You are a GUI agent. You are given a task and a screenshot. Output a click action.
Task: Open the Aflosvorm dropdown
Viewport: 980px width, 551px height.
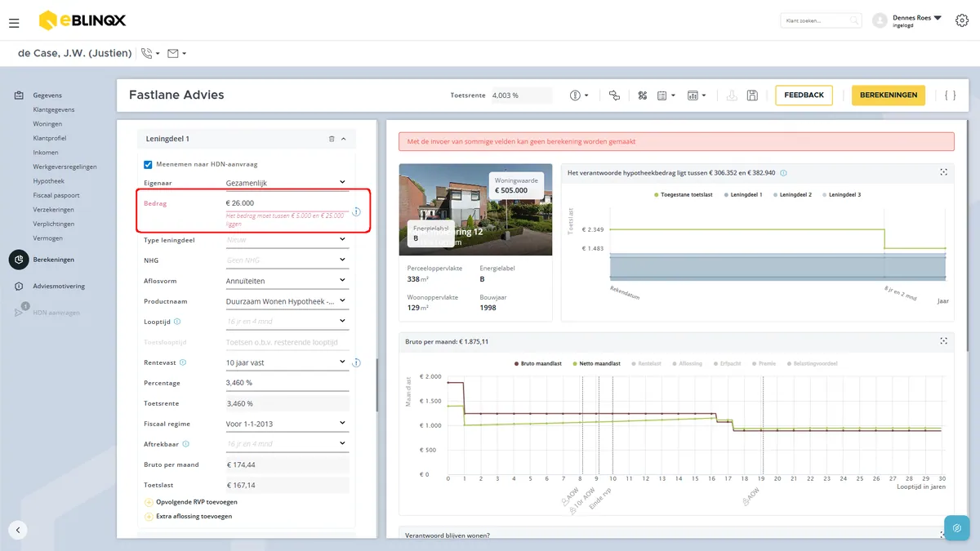pos(286,281)
